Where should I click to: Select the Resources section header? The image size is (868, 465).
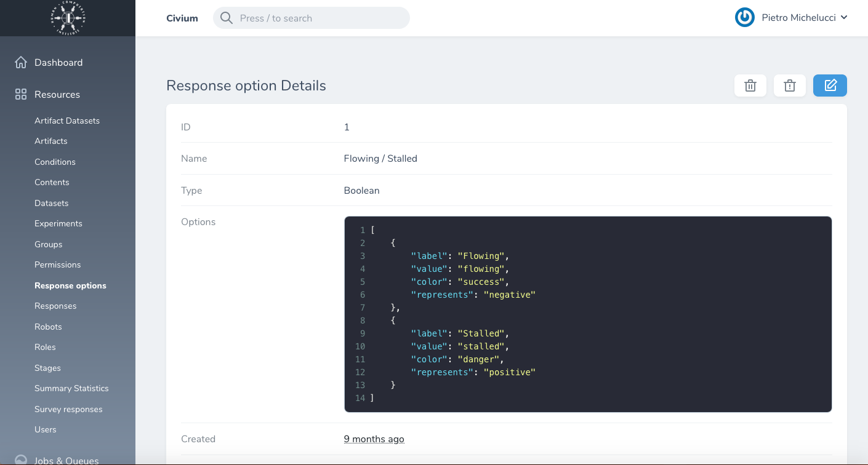[57, 94]
